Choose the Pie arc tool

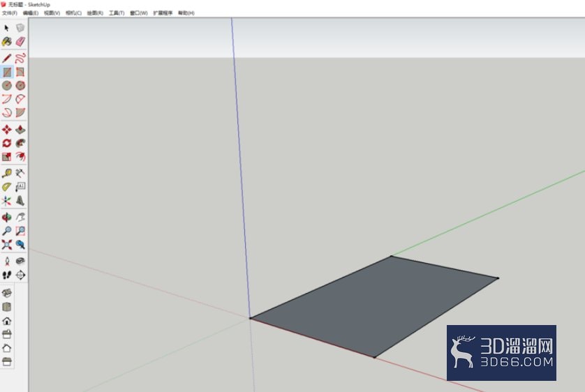click(20, 112)
